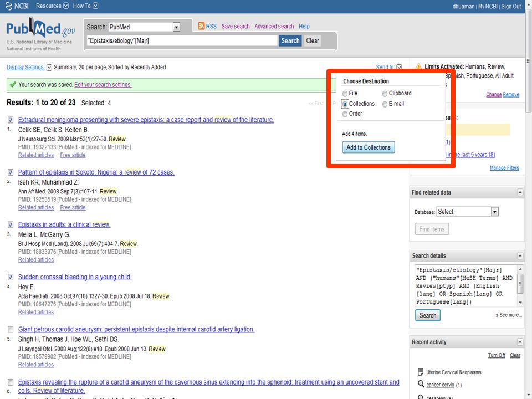Screen dimensions: 532x399
Task: Click the Remove limits link
Action: 511,94
